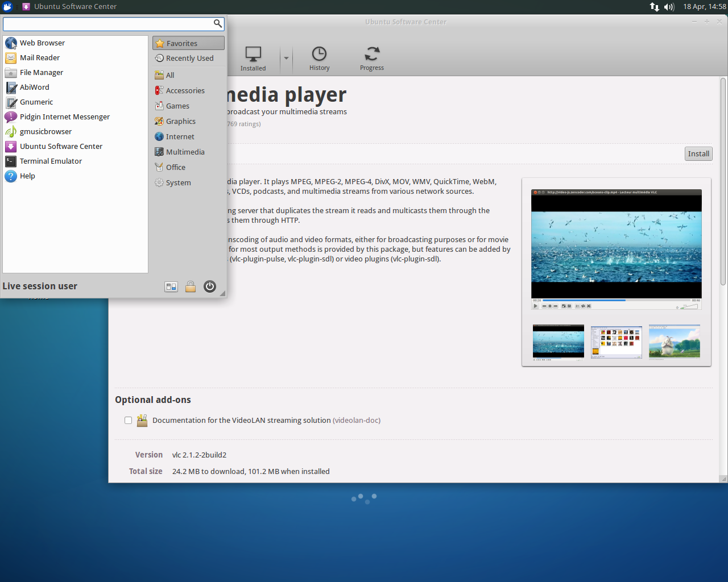728x582 pixels.
Task: Select the VLC playlist grid screenshot thumbnail
Action: 617,342
